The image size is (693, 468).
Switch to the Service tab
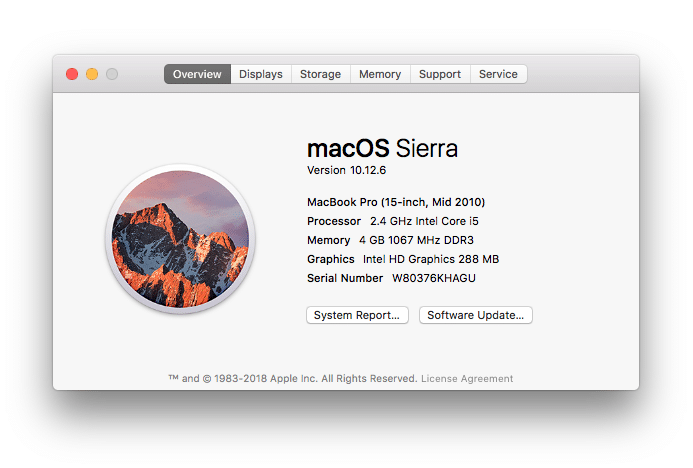498,74
